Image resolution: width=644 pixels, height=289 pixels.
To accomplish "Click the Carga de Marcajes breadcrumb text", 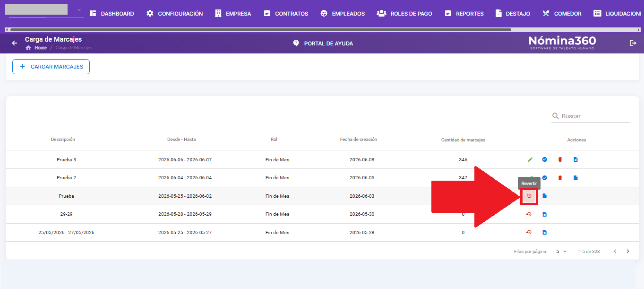I will (x=74, y=48).
